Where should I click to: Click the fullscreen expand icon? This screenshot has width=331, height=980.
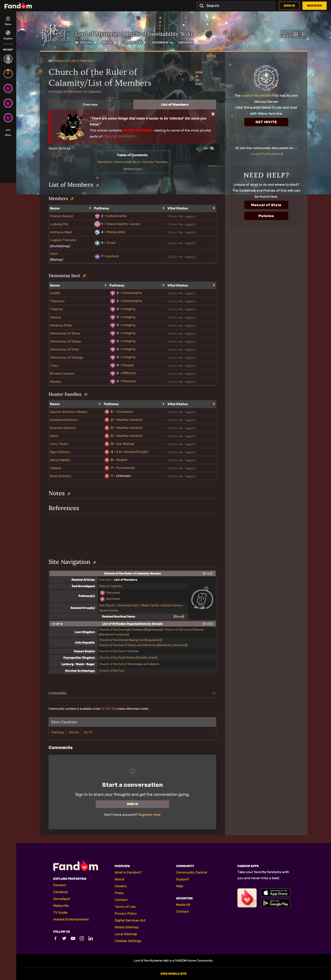pos(40,60)
